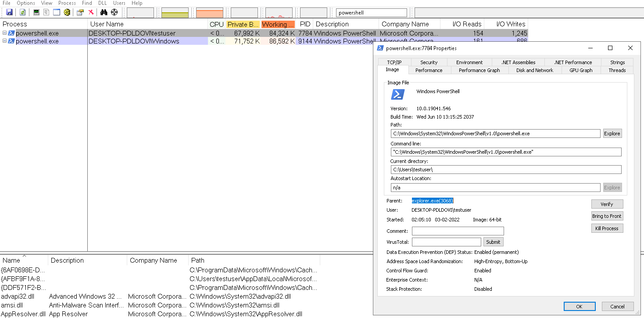This screenshot has height=318, width=644.
Task: Click the Verify button
Action: click(607, 204)
